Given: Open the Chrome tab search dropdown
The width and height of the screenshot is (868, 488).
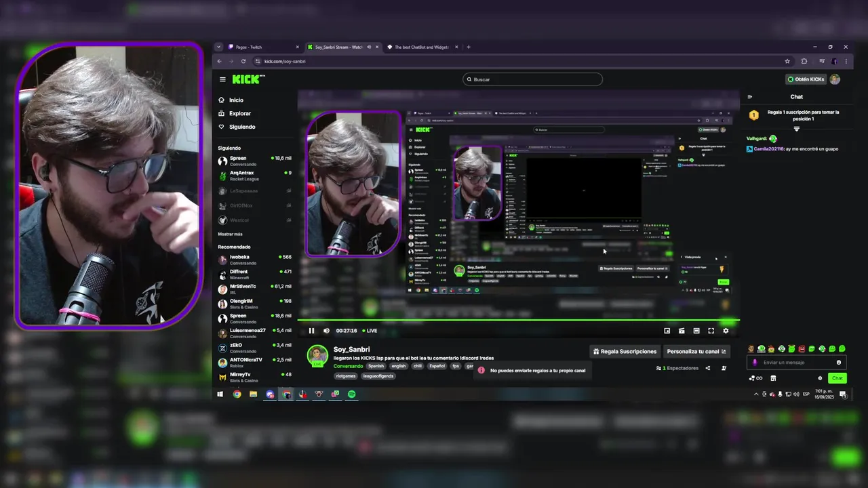Looking at the screenshot, I should pyautogui.click(x=218, y=47).
